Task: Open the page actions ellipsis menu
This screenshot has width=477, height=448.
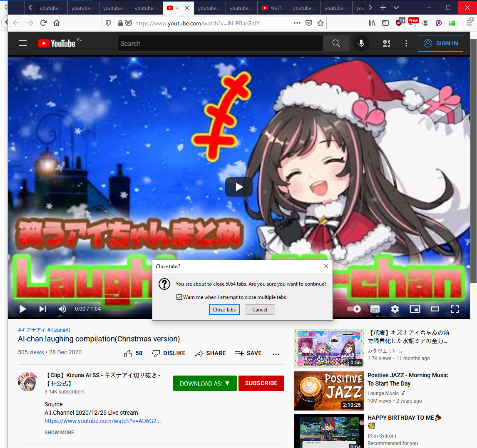Action: (297, 23)
